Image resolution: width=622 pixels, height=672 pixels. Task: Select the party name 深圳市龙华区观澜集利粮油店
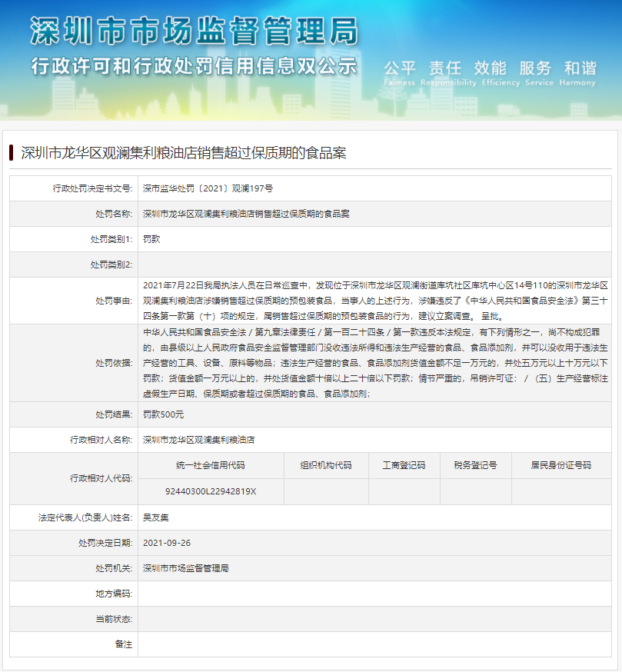[x=198, y=440]
